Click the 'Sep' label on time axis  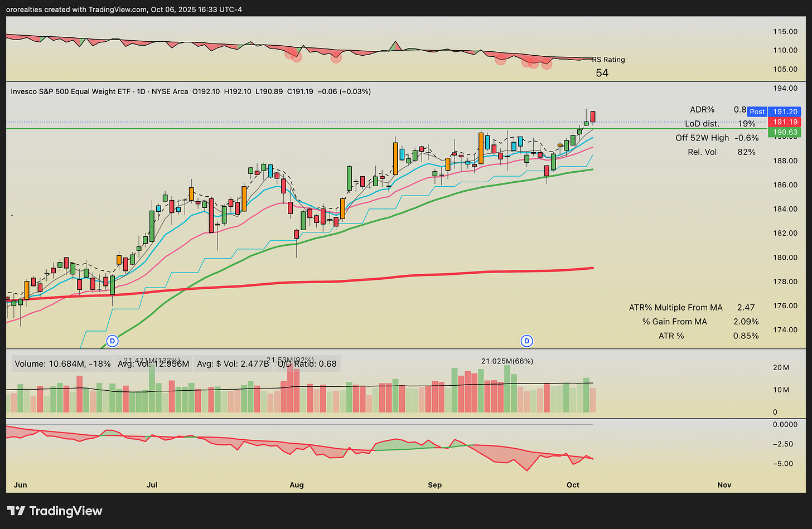point(435,485)
